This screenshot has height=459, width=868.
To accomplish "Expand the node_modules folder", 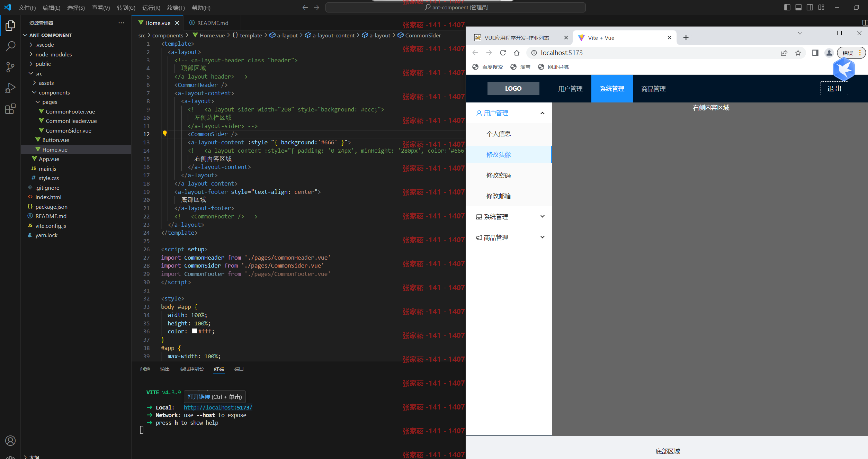I will tap(31, 54).
